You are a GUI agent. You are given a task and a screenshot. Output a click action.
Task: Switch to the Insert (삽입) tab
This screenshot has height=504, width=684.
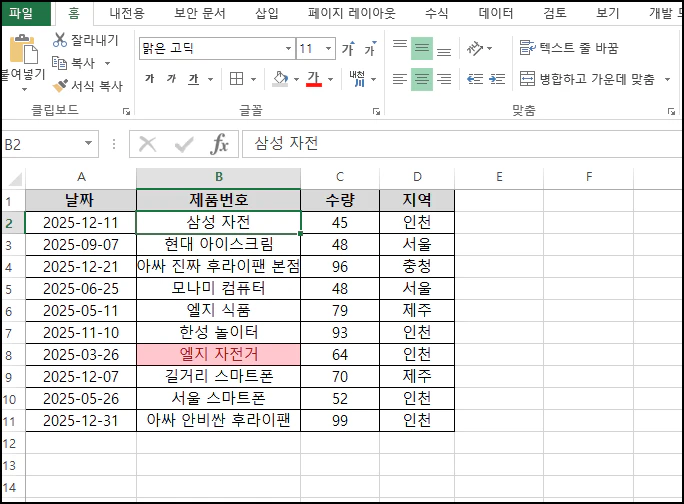[267, 13]
